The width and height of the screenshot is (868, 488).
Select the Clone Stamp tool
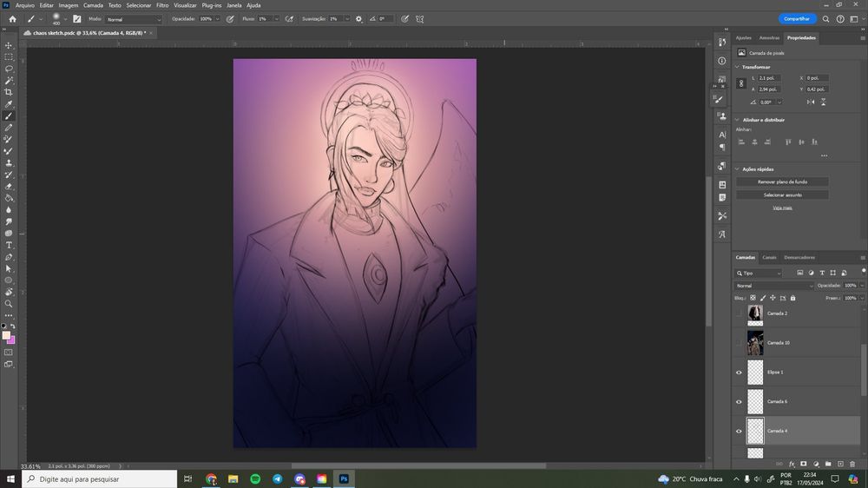click(9, 163)
